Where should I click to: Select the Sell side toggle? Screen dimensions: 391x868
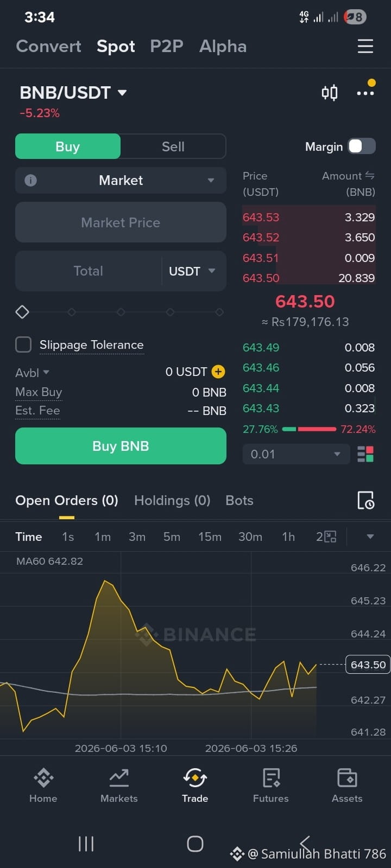[173, 146]
